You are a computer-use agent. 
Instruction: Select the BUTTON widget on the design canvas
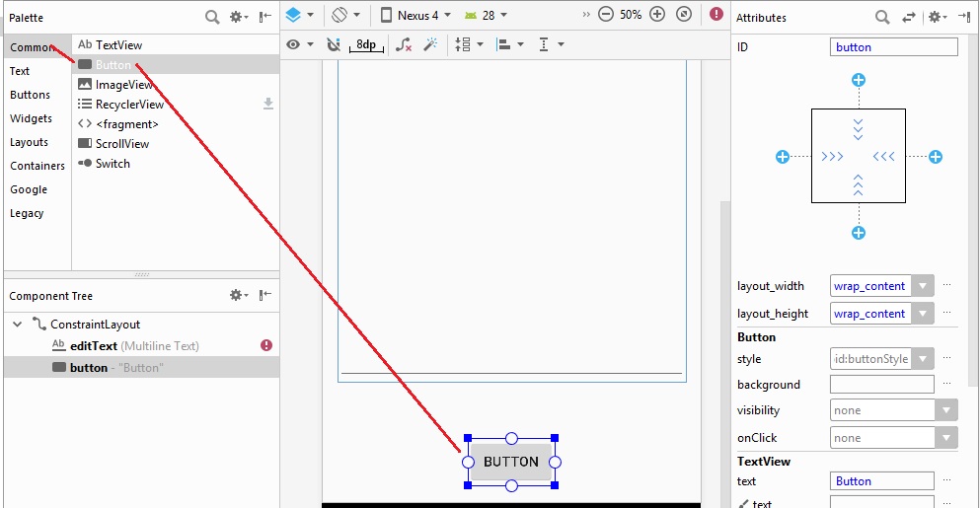(x=510, y=462)
